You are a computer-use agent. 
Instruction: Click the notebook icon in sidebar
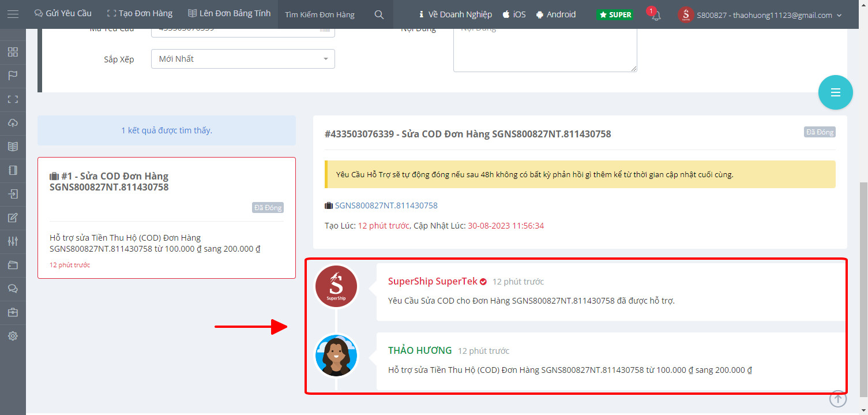13,170
